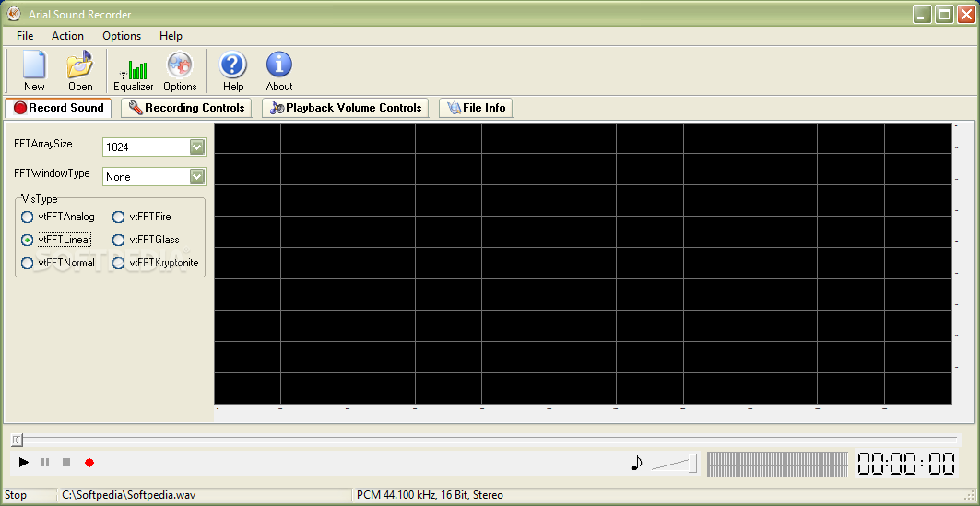Switch to the File Info tab
The image size is (980, 506).
(x=477, y=108)
